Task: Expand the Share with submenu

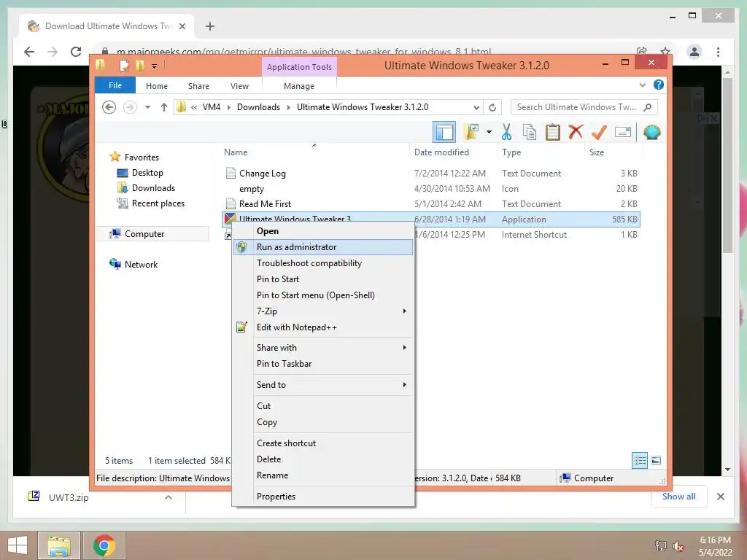Action: [x=323, y=348]
